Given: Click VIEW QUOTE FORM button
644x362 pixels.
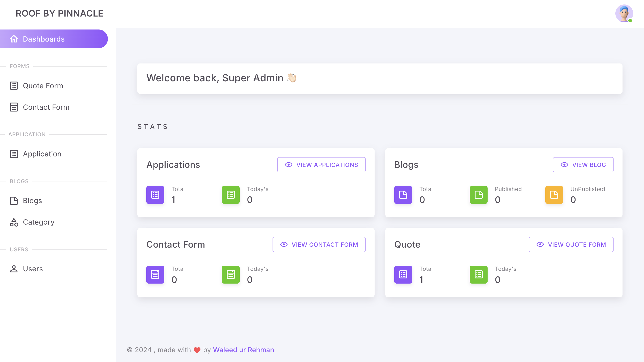Looking at the screenshot, I should (x=571, y=244).
